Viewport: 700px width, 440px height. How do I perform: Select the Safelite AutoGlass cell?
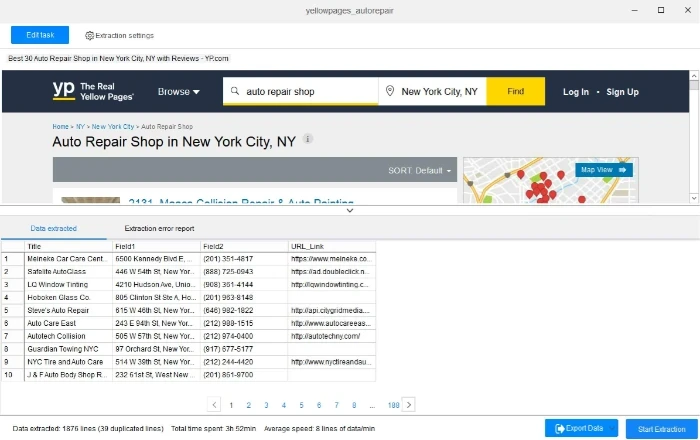click(x=68, y=272)
